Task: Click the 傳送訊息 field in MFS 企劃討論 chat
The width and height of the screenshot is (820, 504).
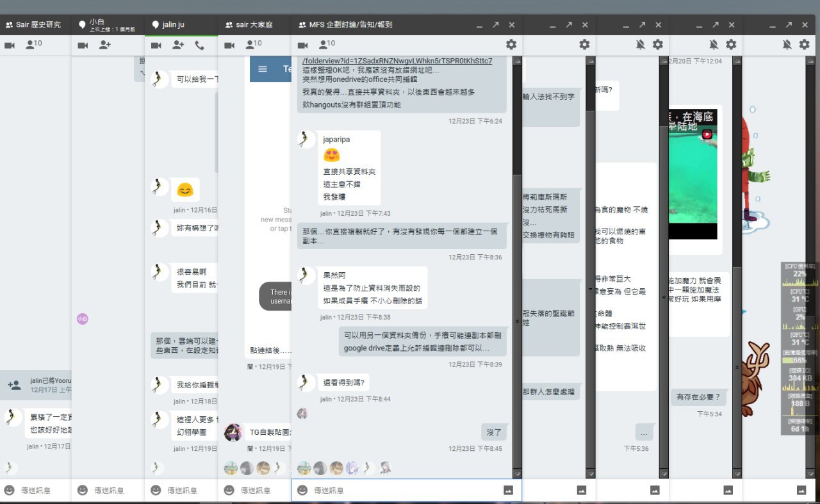Action: coord(404,490)
